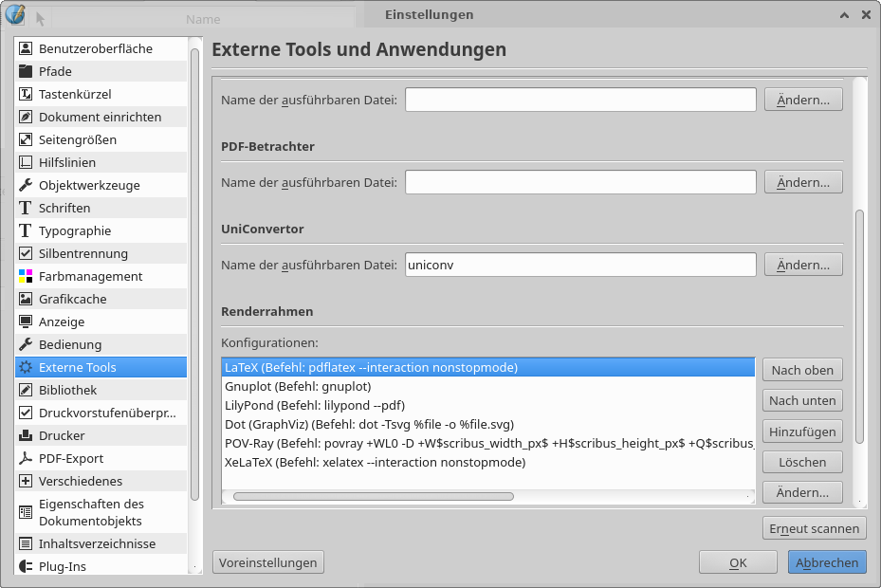
Task: Click the Anzeige monitor icon
Action: click(x=26, y=322)
